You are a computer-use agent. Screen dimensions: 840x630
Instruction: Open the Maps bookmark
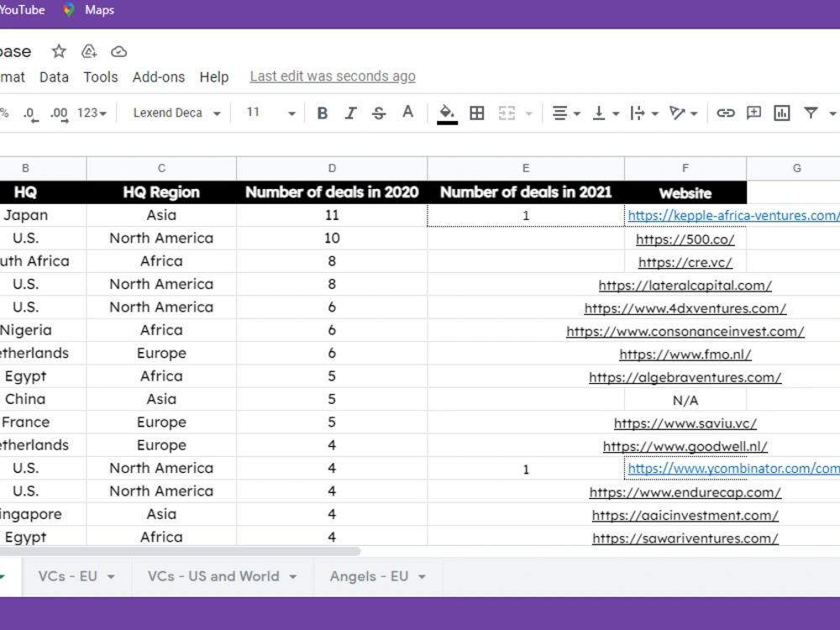[x=88, y=10]
